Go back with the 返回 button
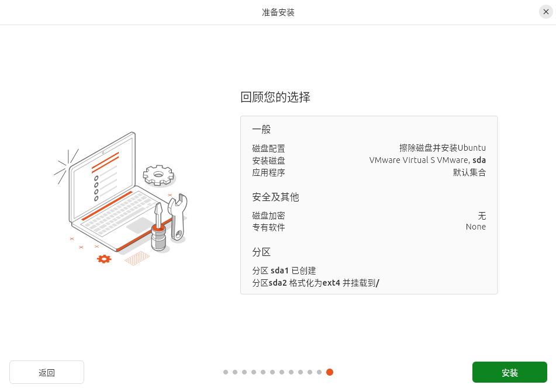Viewport: 556px width, 392px height. click(47, 372)
